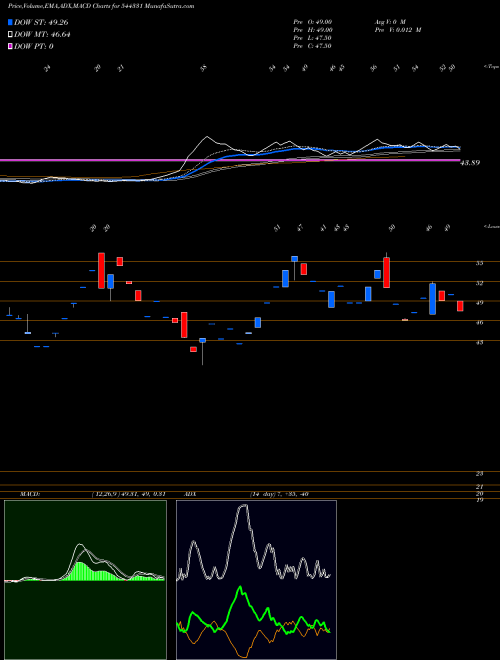Select the 'DOW ST: 49.26' legend label

coord(41,23)
